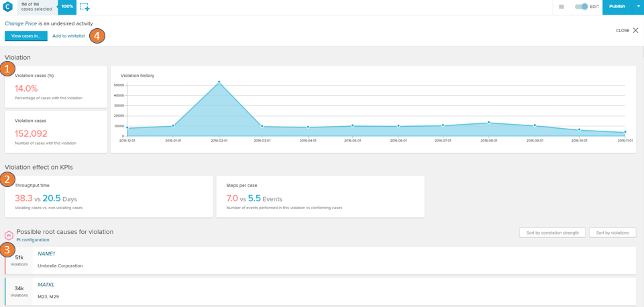Expand the Publish dropdown arrow
The image size is (644, 307).
[x=638, y=7]
